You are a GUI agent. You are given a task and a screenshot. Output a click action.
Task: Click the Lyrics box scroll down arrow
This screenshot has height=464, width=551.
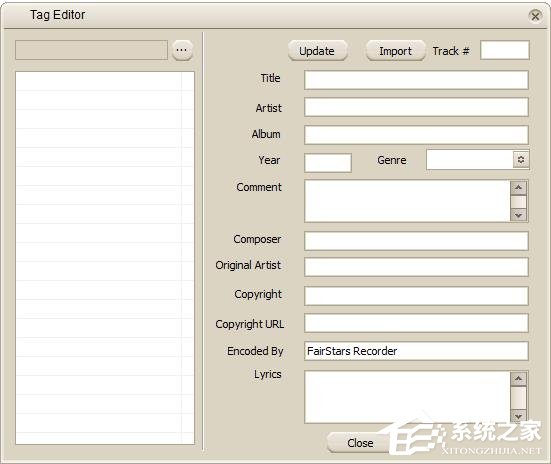point(518,416)
